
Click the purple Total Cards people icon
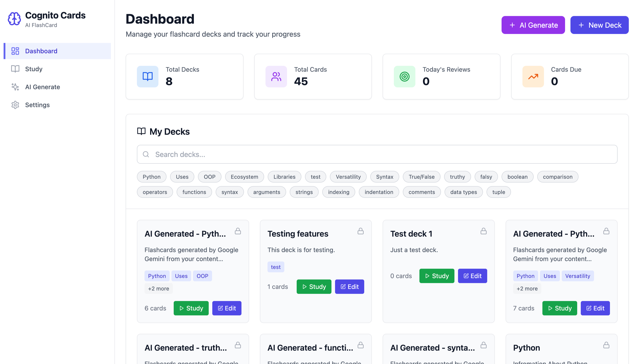coord(276,77)
